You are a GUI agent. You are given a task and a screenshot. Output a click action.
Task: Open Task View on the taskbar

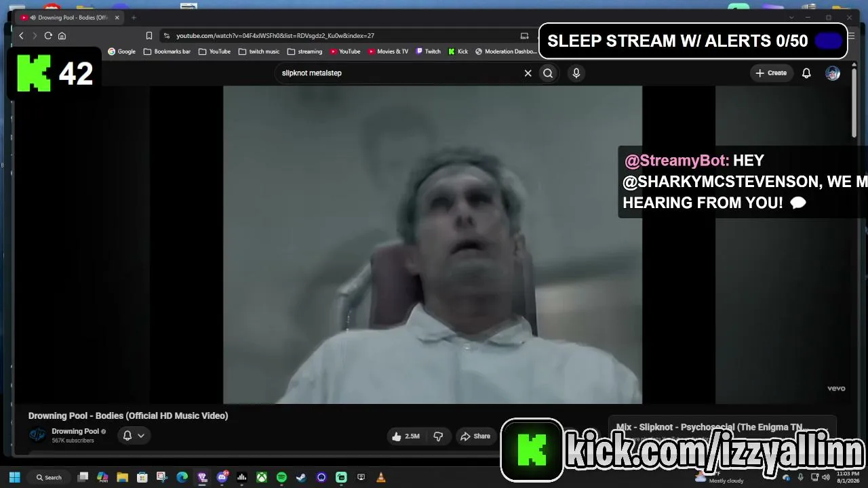(x=83, y=477)
